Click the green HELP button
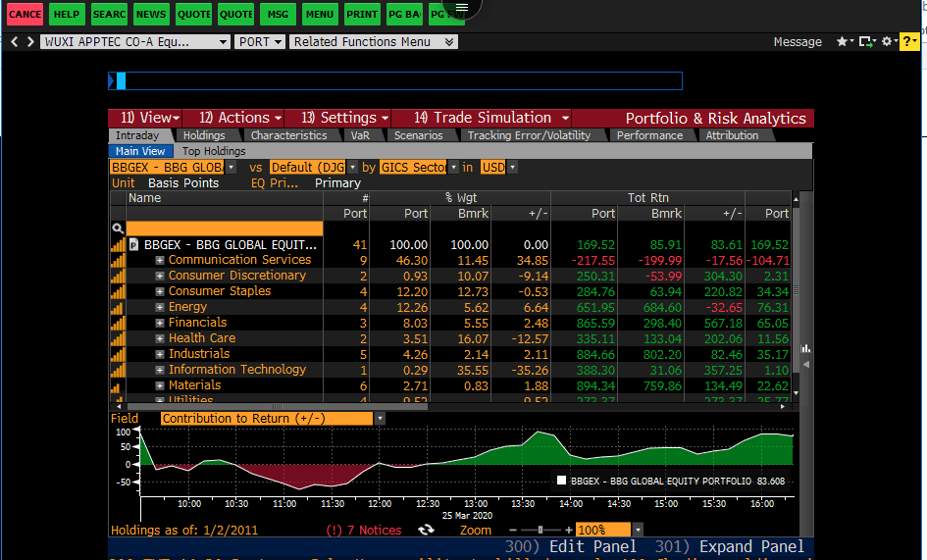This screenshot has height=560, width=927. click(x=67, y=14)
